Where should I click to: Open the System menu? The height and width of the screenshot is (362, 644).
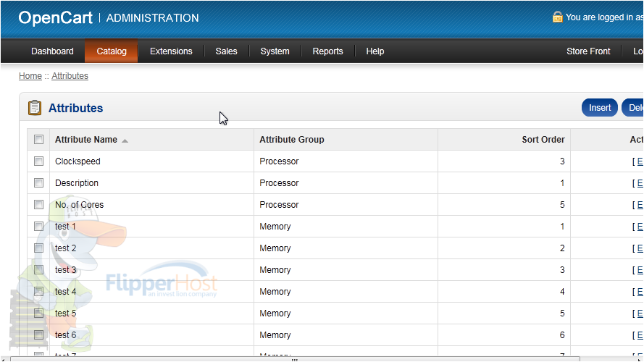tap(275, 51)
